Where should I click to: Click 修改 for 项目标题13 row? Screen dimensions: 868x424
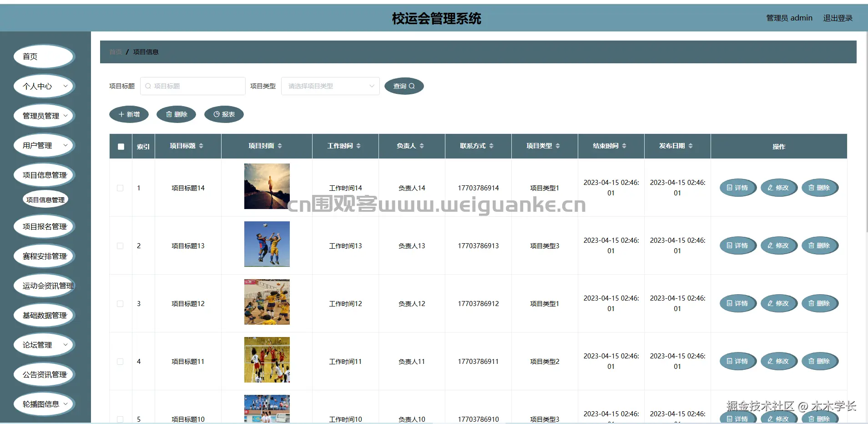(779, 245)
